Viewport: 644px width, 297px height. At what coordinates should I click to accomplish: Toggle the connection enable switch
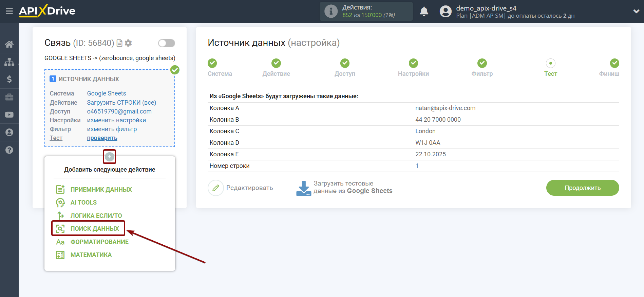[x=166, y=43]
